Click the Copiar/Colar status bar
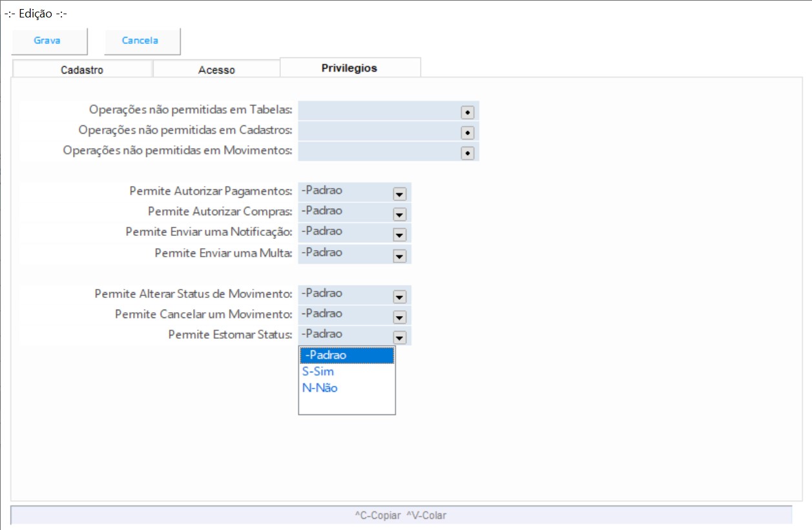The height and width of the screenshot is (530, 812). click(x=401, y=515)
